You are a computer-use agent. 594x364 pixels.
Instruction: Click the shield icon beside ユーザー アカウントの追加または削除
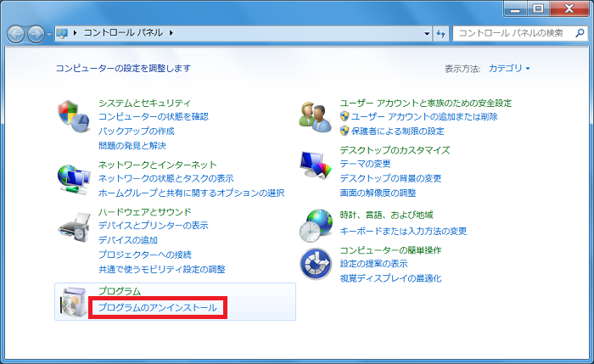(345, 116)
